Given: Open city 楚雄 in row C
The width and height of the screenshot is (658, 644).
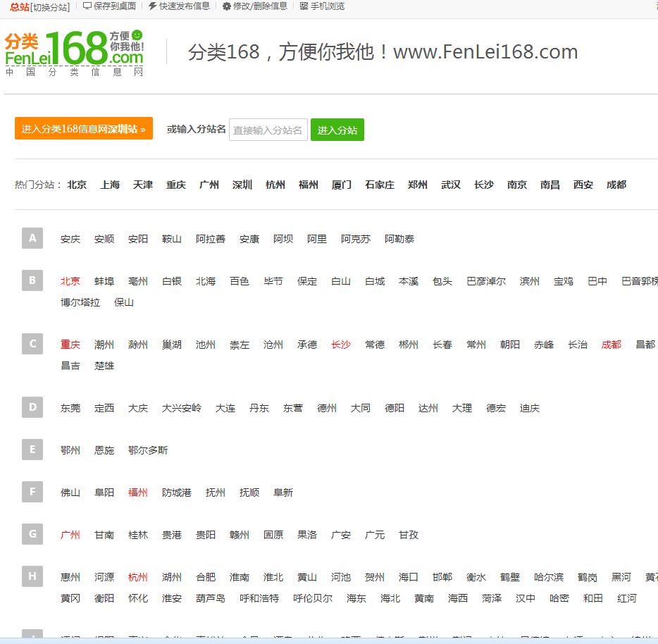Looking at the screenshot, I should 104,366.
